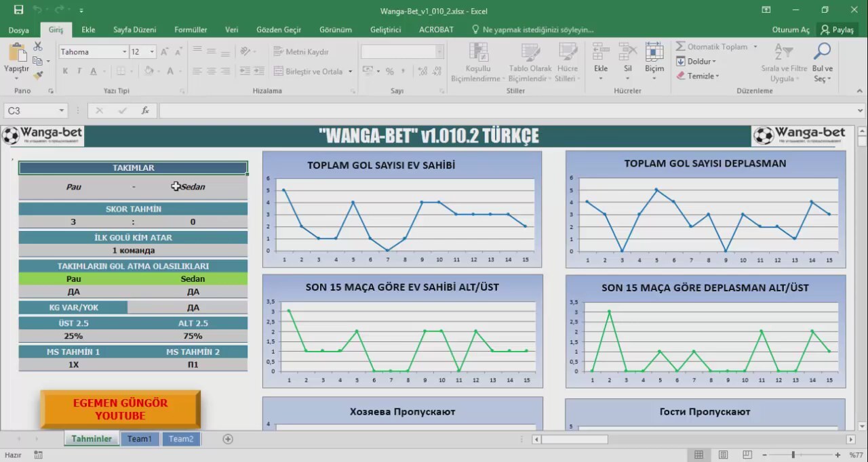Click the decrease indent icon
Image resolution: width=868 pixels, height=462 pixels.
click(245, 71)
